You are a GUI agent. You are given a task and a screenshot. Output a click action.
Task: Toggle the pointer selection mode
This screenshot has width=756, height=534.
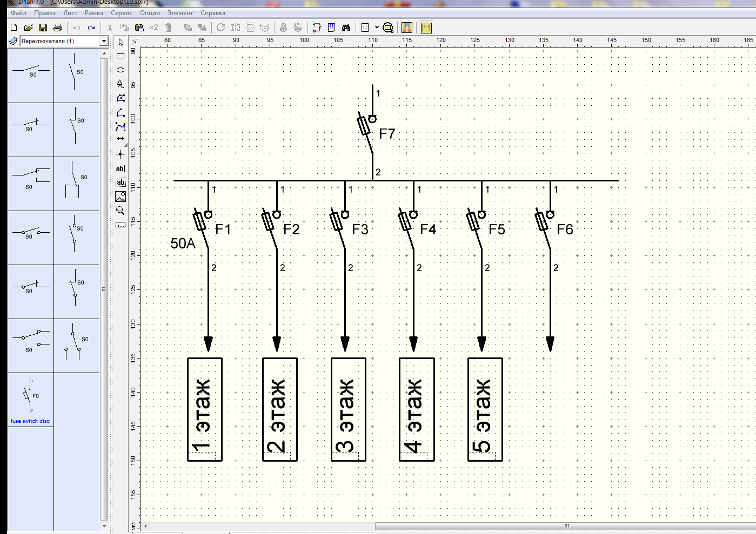click(x=121, y=42)
